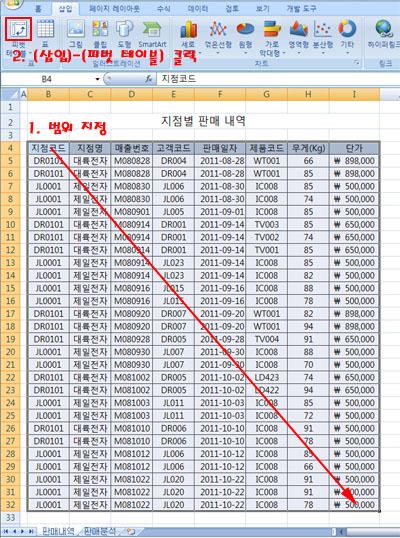Select the 삽입 ribbon tab
This screenshot has width=400, height=538.
click(x=65, y=9)
